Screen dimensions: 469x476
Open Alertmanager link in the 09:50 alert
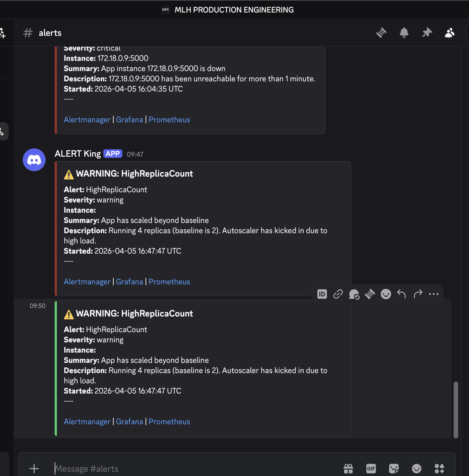87,422
